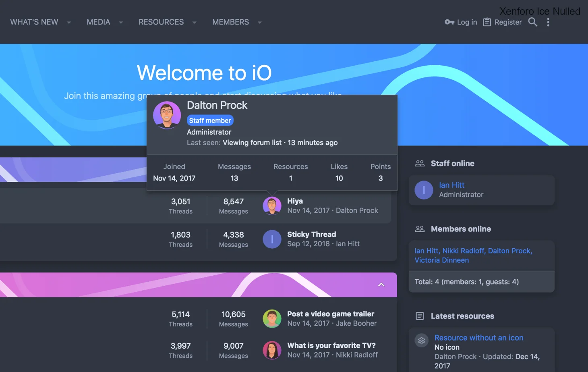Click Dalton Prock's avatar in the popup card
Screen dimensions: 588x372
coord(167,115)
